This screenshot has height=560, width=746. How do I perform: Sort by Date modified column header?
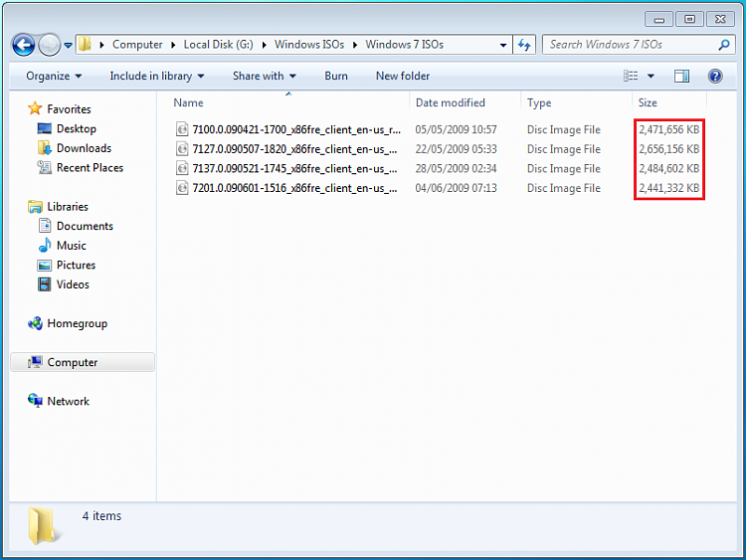pos(465,102)
